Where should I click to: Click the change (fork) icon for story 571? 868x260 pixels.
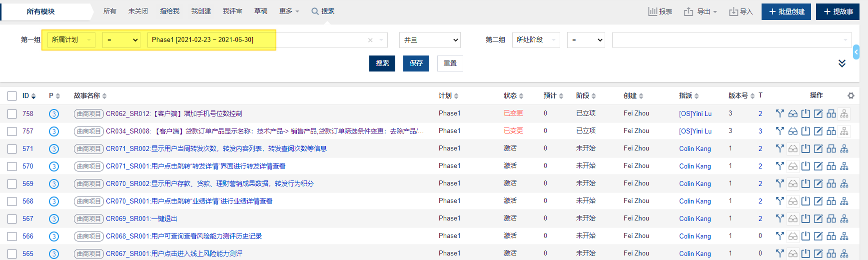click(x=780, y=148)
